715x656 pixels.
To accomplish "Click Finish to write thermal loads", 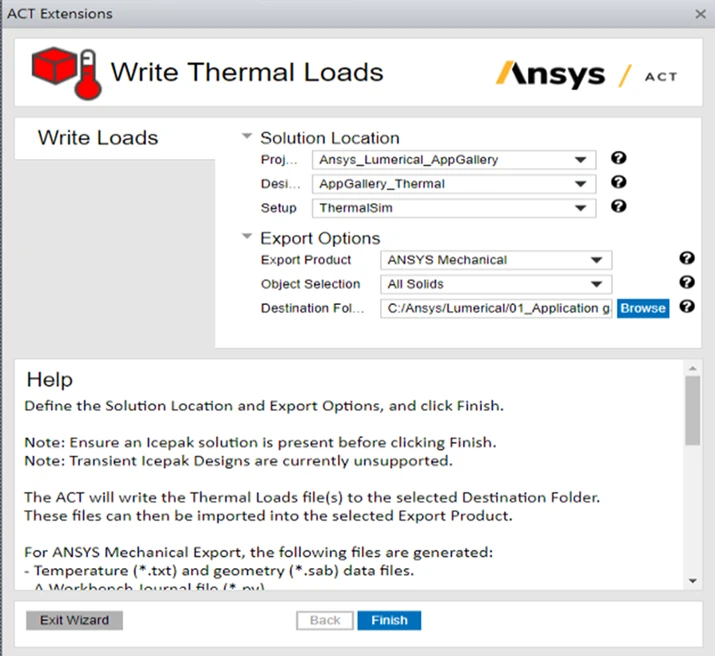I will coord(389,620).
